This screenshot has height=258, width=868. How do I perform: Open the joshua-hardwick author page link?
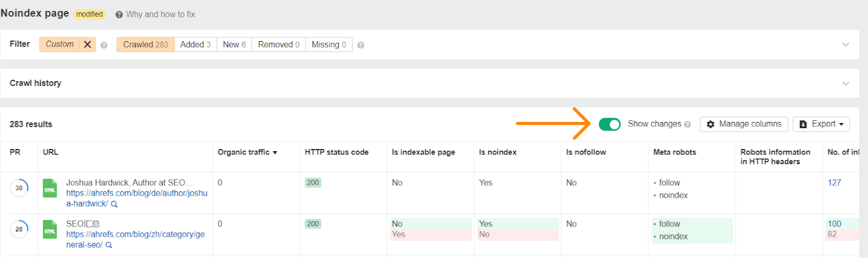click(x=137, y=193)
